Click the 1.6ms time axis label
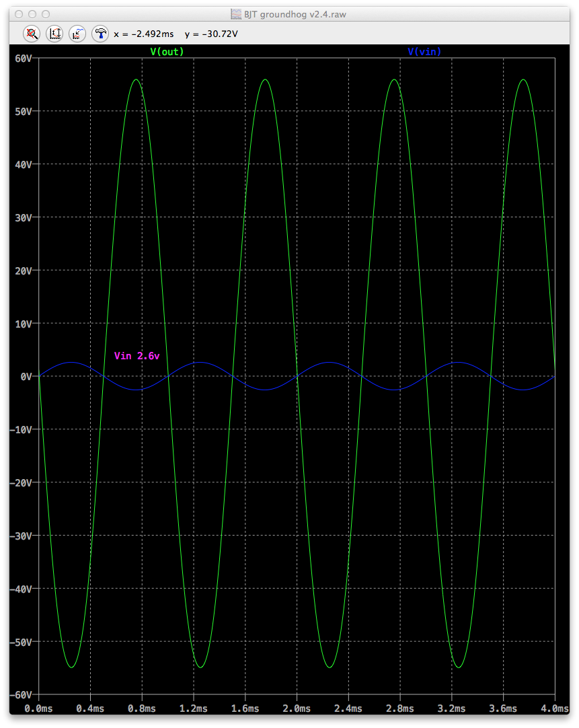 (245, 708)
